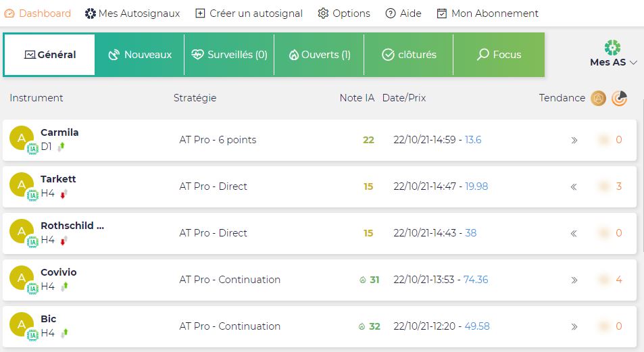Click the orange radar target icon in header

[x=619, y=98]
